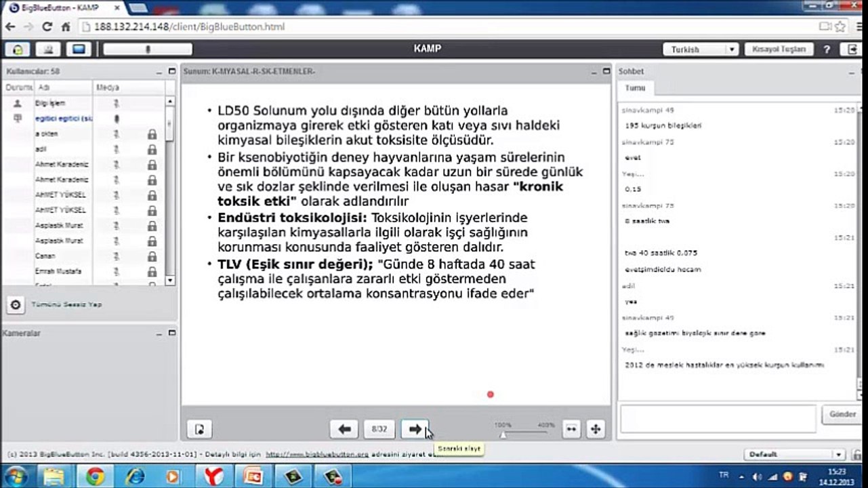This screenshot has width=868, height=488.
Task: Share webcam using the camera toolbar icon
Action: point(48,49)
